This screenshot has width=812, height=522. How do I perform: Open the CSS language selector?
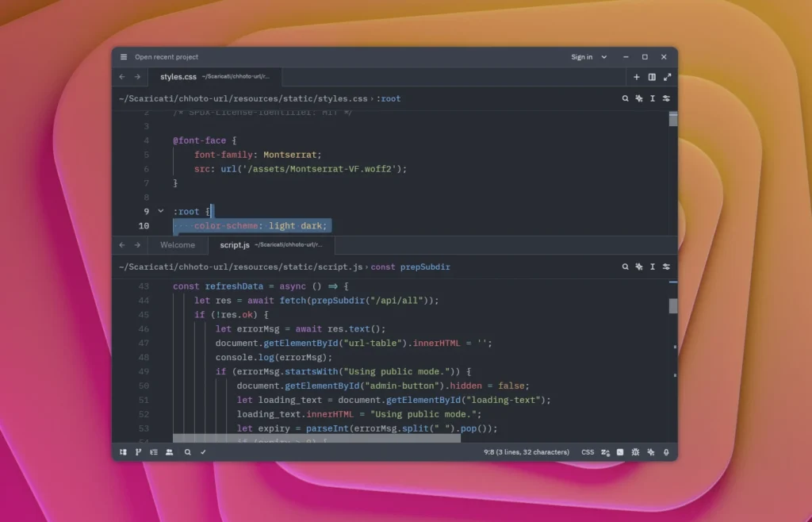tap(588, 452)
